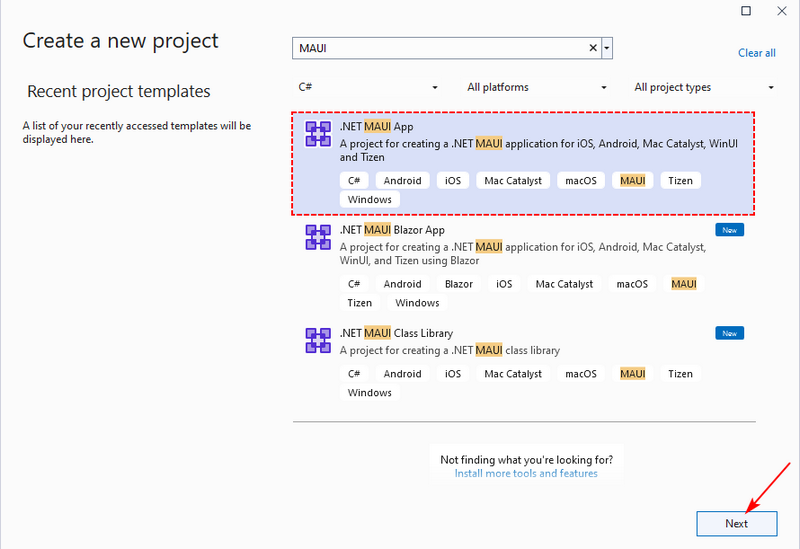Click the New badge on MAUI Class Library
Screen dimensions: 800x549
click(x=730, y=333)
